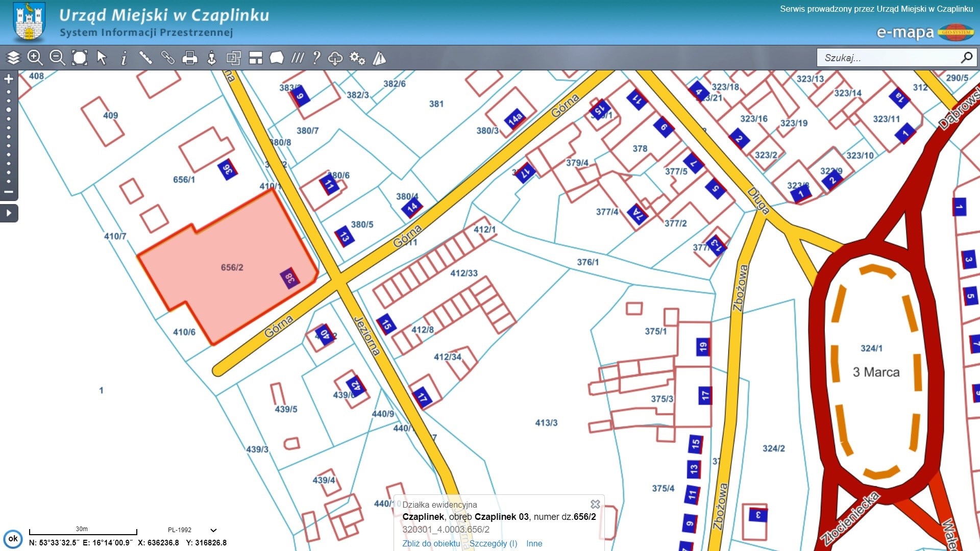The height and width of the screenshot is (551, 980).
Task: Choose the ruler measurement tool
Action: [x=145, y=58]
